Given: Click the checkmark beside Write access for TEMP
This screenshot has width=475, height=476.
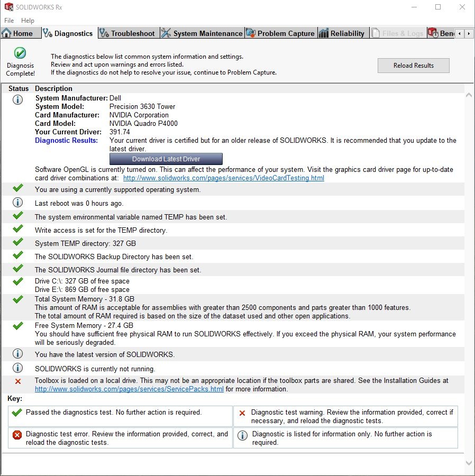Looking at the screenshot, I should [18, 228].
